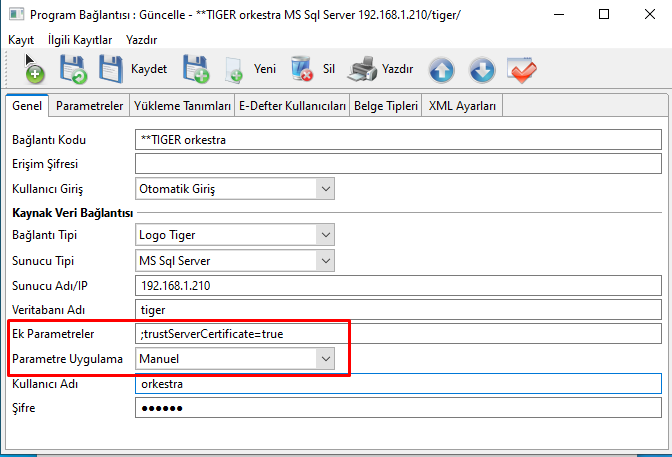Switch to the XML Ayarları tab
672x457 pixels.
click(x=463, y=106)
